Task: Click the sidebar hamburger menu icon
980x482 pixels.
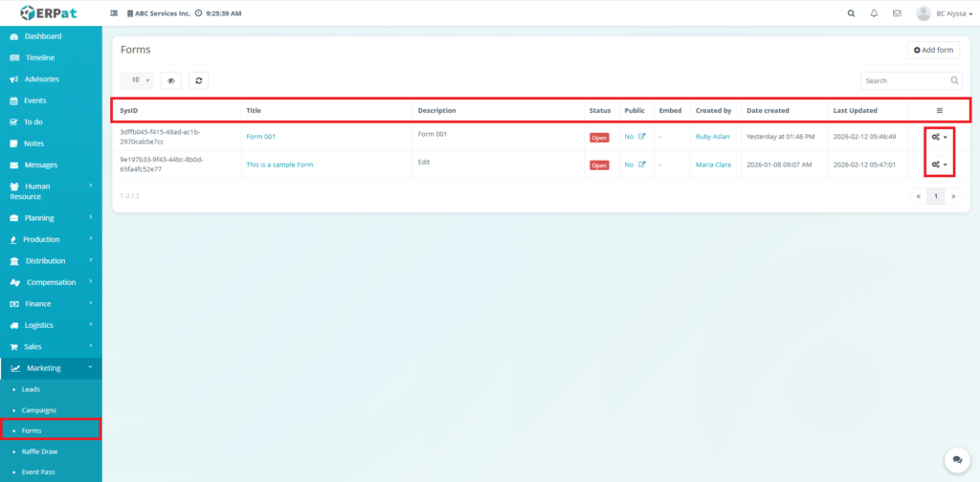Action: pos(115,13)
